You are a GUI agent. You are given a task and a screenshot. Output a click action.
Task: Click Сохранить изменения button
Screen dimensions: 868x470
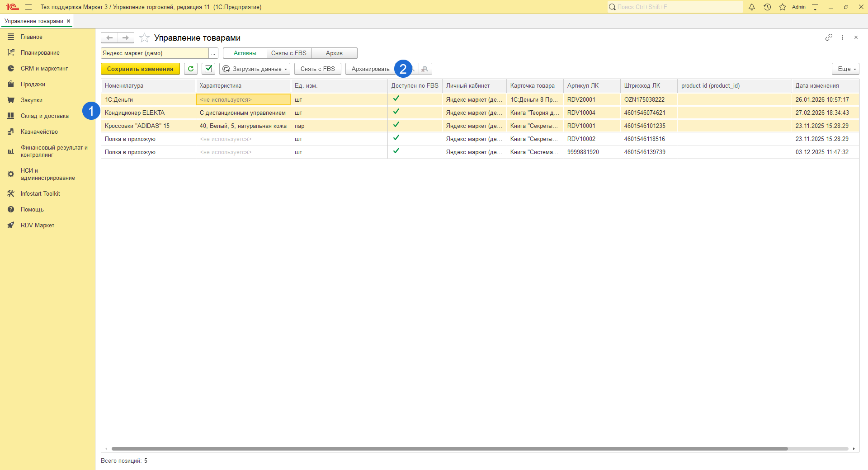[x=140, y=69]
